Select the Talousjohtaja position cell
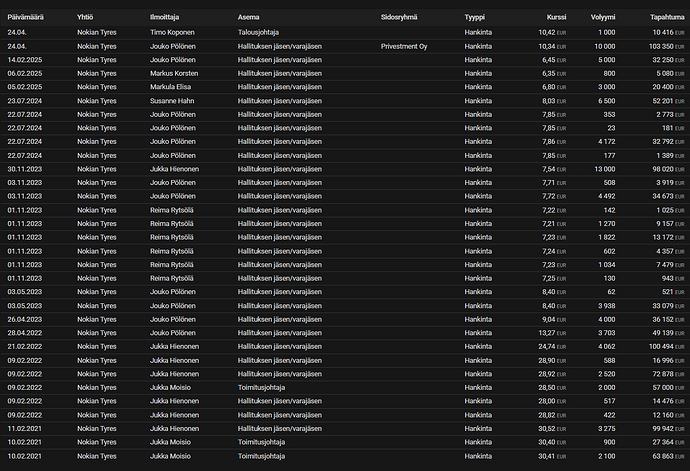Image resolution: width=690 pixels, height=471 pixels. (x=258, y=33)
